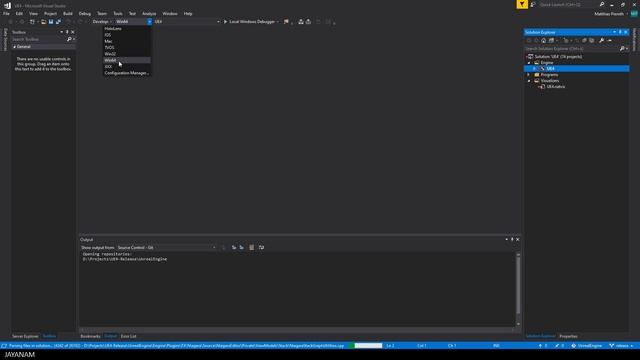The image size is (640, 360).
Task: Open the Window menu
Action: [x=170, y=13]
